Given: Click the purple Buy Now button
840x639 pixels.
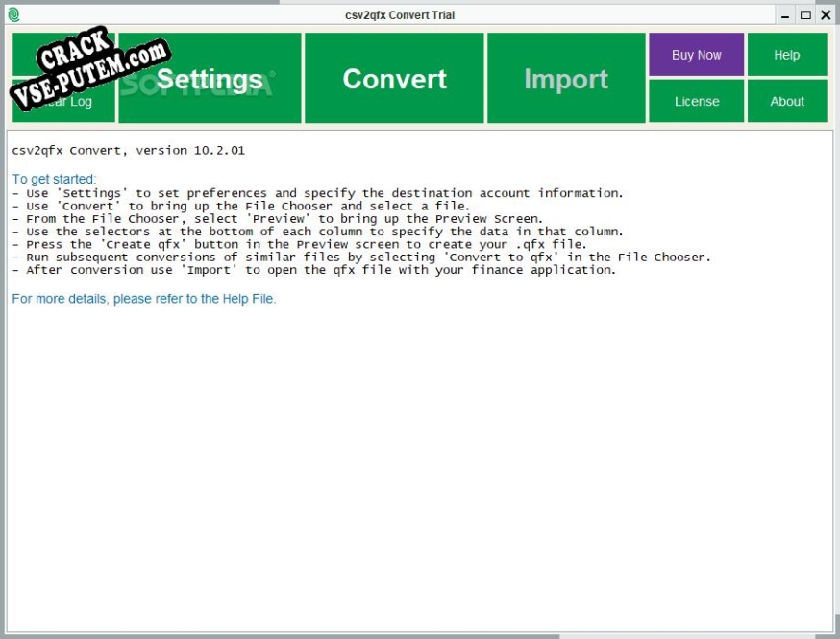Looking at the screenshot, I should (x=697, y=55).
